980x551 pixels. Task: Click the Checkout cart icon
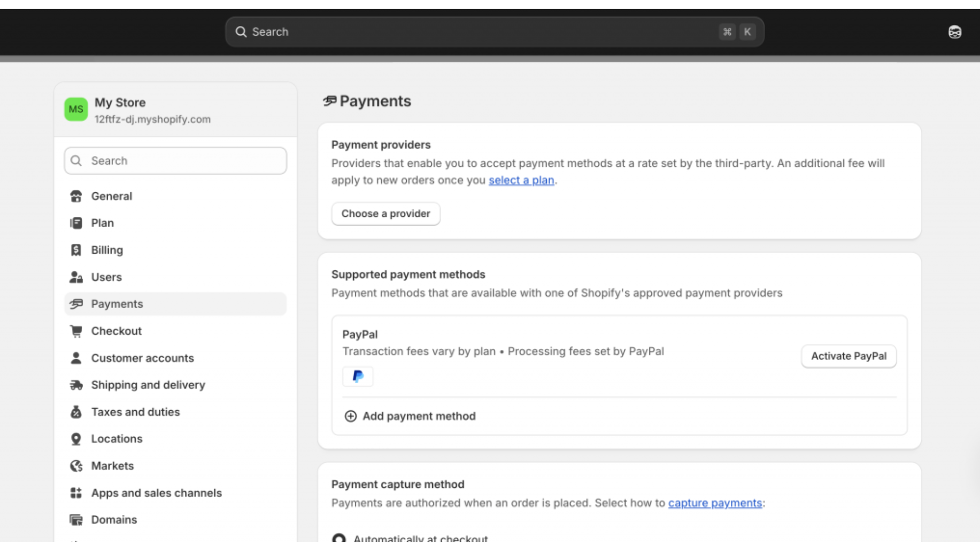(x=76, y=331)
